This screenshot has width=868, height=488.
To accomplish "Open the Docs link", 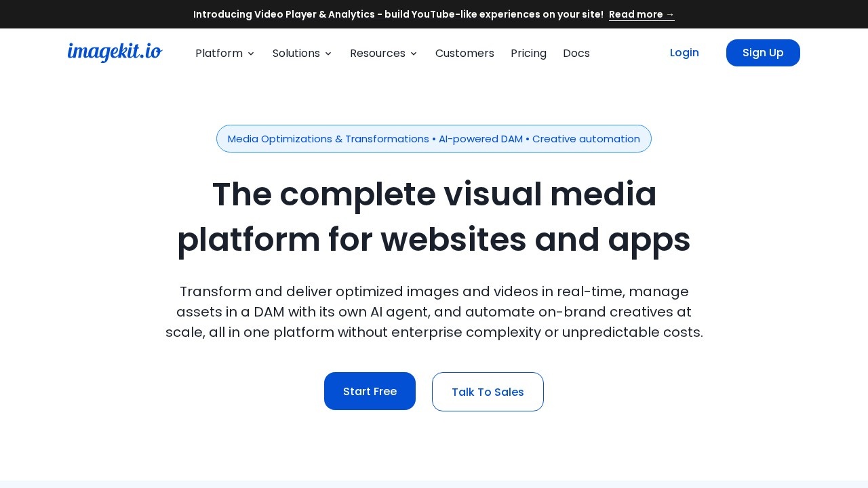I will point(576,53).
